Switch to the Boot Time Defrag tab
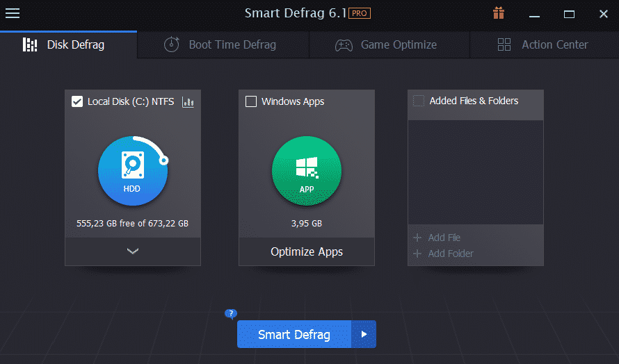This screenshot has height=364, width=619. pos(223,44)
